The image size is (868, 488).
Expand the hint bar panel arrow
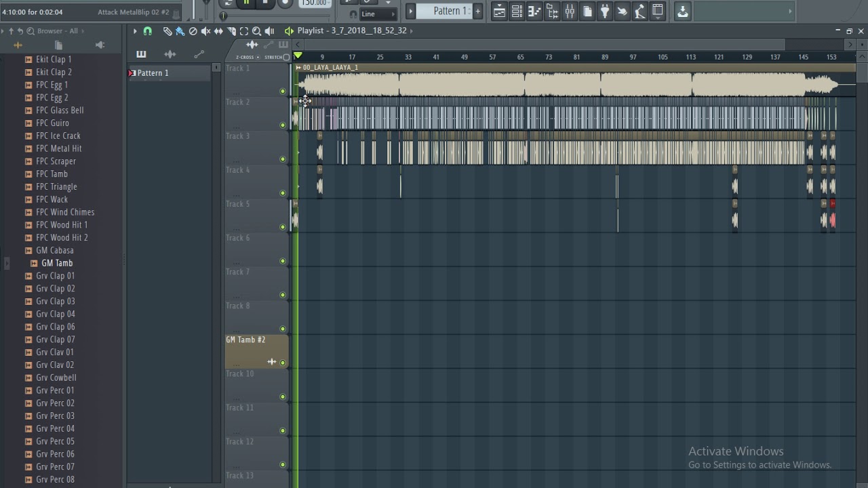click(x=789, y=11)
